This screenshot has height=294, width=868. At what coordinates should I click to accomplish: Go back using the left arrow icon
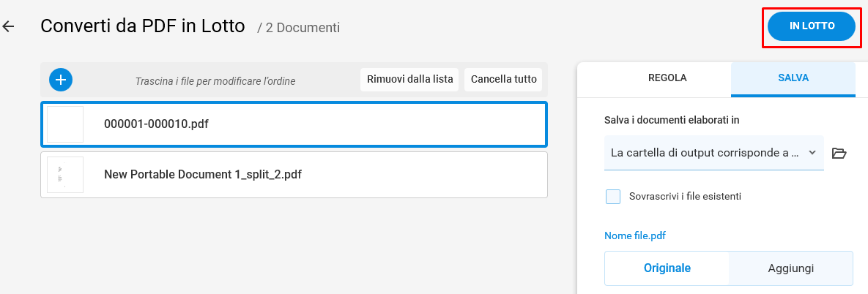tap(8, 26)
